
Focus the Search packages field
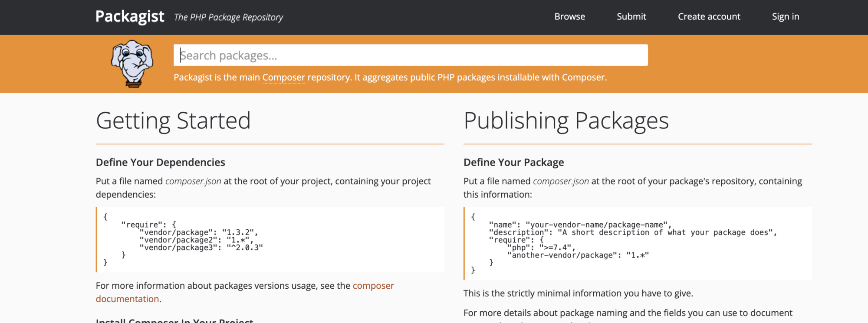pyautogui.click(x=411, y=55)
